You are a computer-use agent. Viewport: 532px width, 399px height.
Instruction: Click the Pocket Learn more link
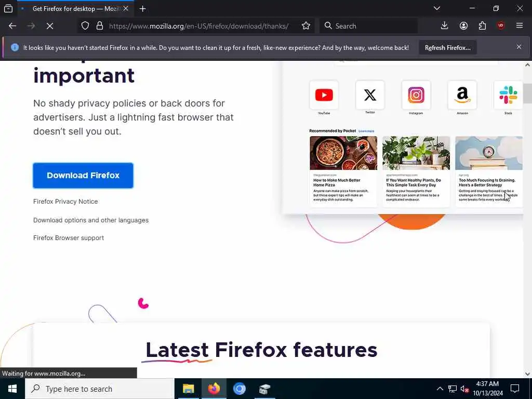pyautogui.click(x=366, y=131)
